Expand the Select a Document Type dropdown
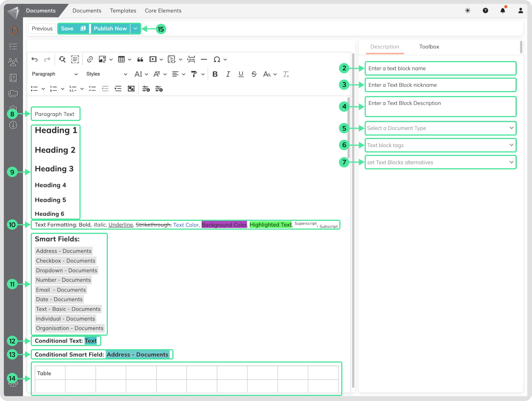The height and width of the screenshot is (401, 532). point(440,128)
